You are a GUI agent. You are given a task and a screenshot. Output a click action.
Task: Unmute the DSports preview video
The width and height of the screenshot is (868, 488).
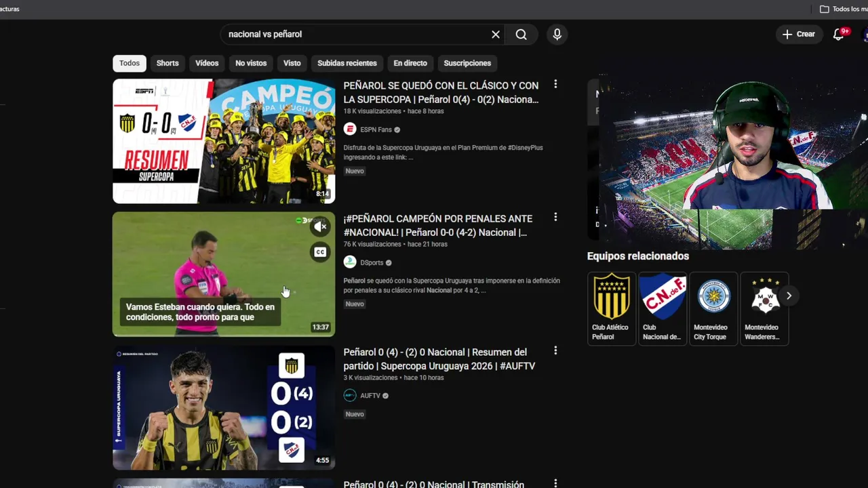(x=320, y=227)
